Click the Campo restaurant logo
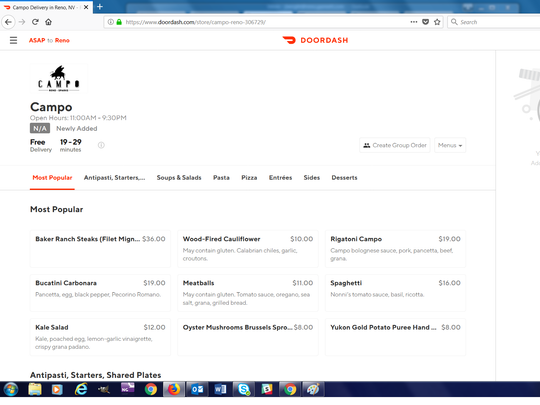This screenshot has width=540, height=405. [x=59, y=78]
